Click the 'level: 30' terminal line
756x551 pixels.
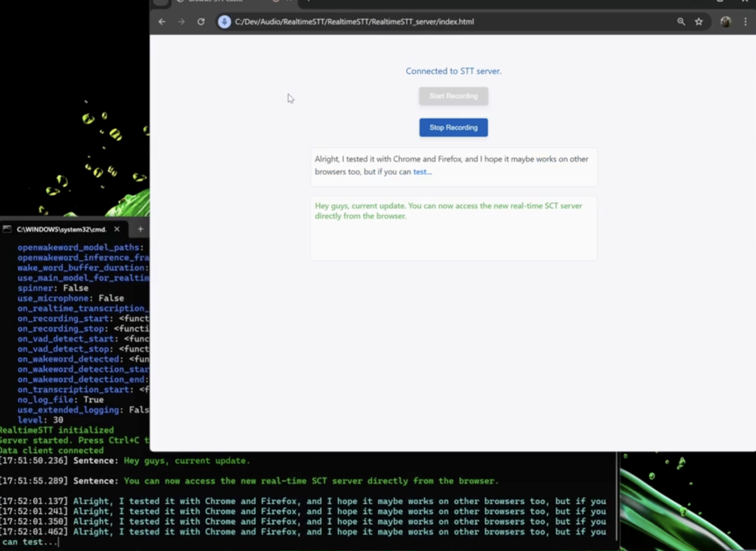pos(41,420)
